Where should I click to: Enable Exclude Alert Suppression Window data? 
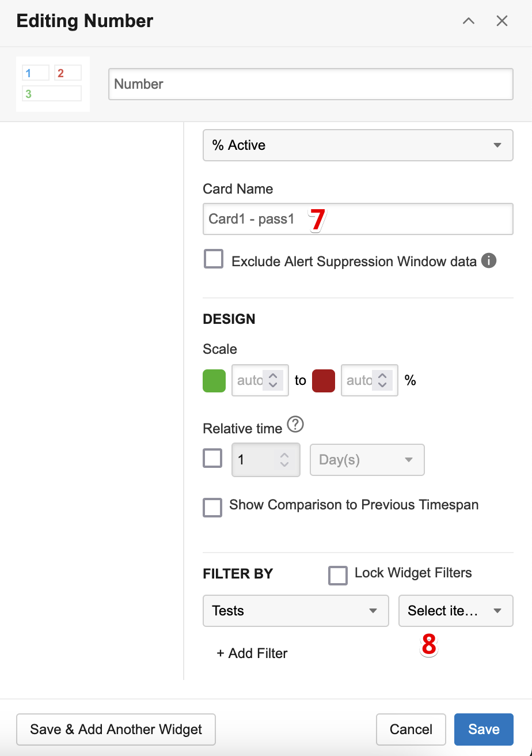[x=214, y=259]
